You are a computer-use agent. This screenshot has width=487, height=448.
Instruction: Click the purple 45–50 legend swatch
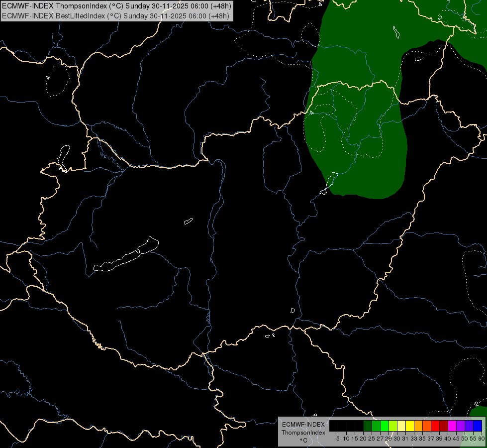tap(461, 426)
